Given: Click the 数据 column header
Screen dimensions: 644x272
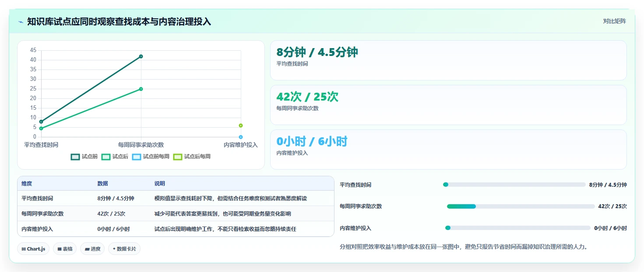Looking at the screenshot, I should 102,184.
